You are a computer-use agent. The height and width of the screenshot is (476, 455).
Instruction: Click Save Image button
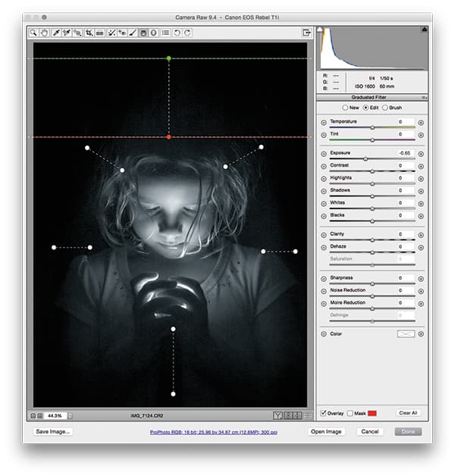[53, 432]
